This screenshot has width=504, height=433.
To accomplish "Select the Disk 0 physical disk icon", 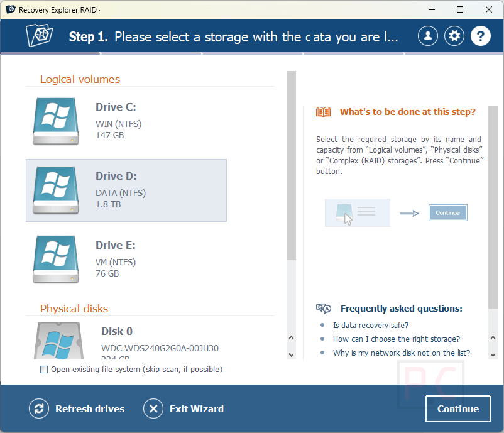I will (58, 341).
